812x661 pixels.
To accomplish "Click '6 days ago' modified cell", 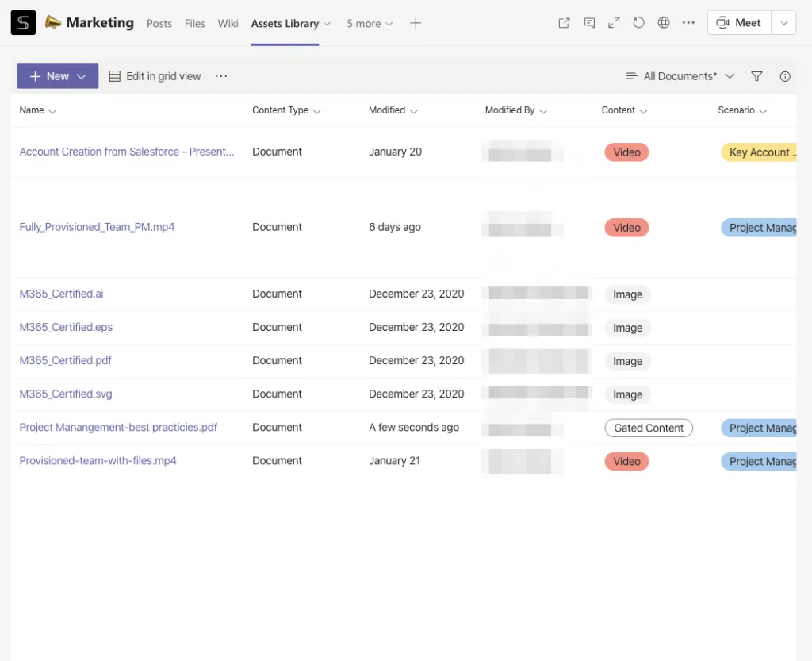I will (x=395, y=227).
